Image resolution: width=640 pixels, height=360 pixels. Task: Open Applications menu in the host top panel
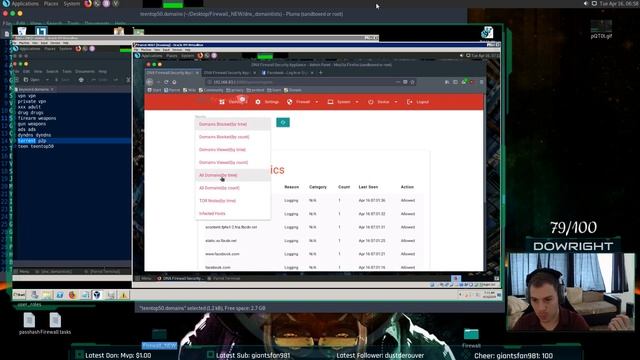click(x=25, y=4)
